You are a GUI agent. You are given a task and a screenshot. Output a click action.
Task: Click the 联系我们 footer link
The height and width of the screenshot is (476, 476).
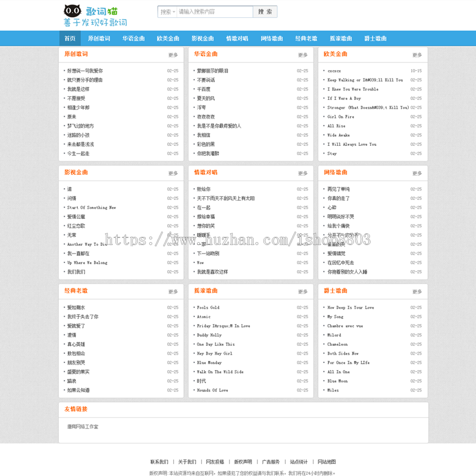click(159, 462)
